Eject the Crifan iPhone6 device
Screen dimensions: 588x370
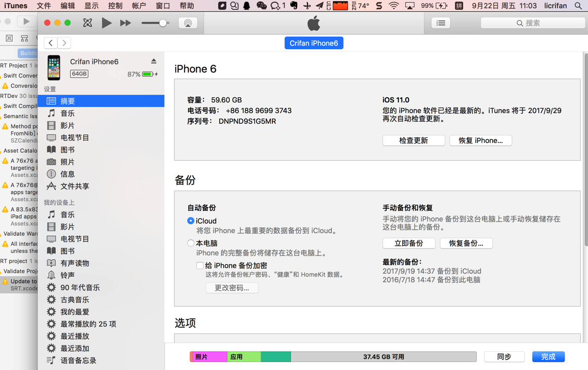[x=154, y=61]
